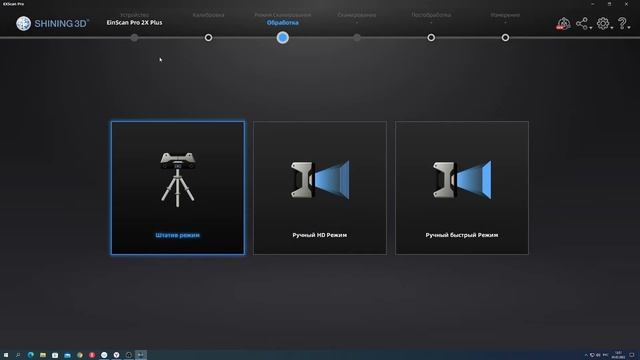
Task: Pick the Ручной быстрый Режим scan mode card
Action: 462,188
